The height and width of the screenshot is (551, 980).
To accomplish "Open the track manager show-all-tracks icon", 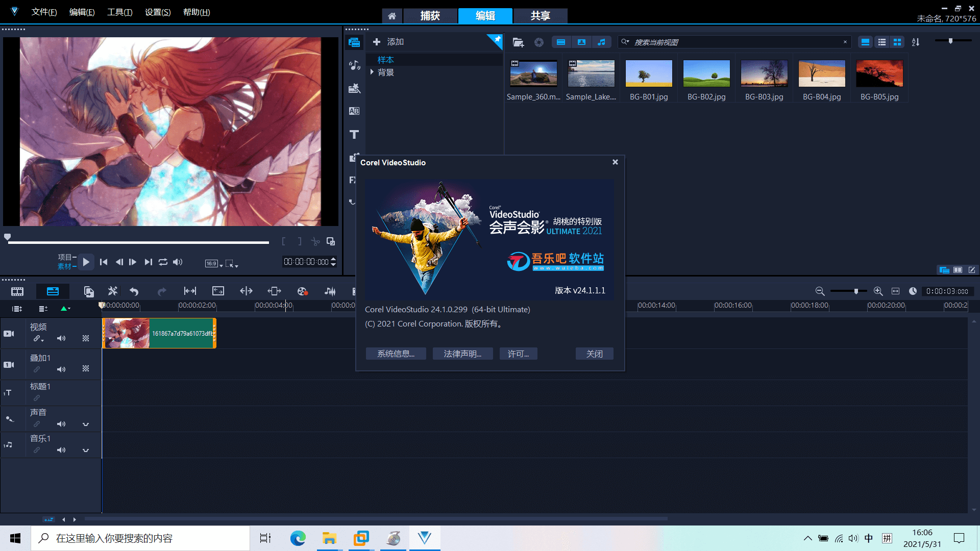I will 17,309.
